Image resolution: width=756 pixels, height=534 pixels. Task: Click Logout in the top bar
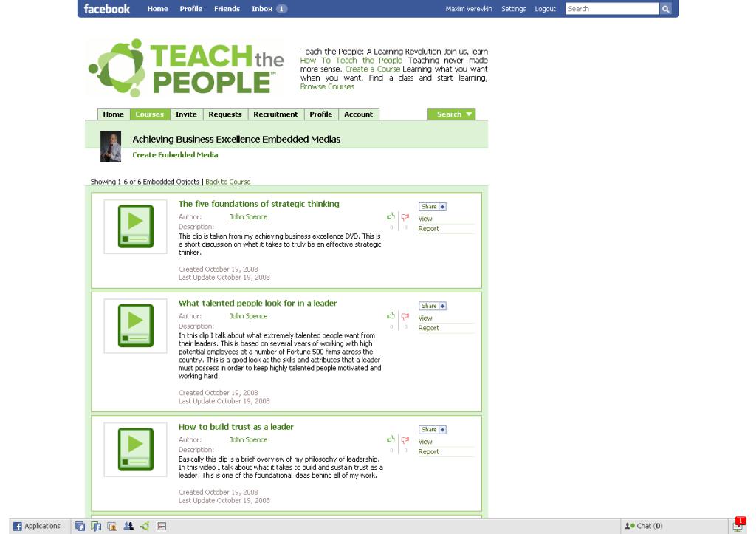[x=545, y=9]
